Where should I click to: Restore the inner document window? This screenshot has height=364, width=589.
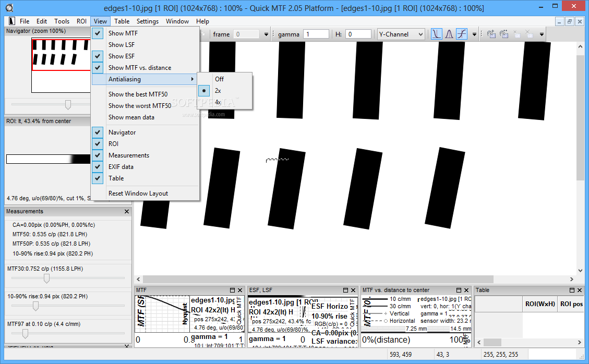570,21
